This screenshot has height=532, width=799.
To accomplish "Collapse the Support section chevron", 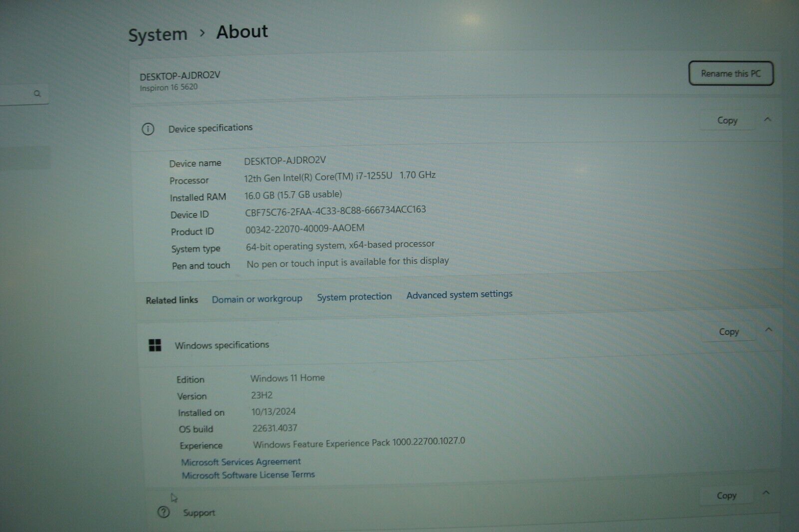I will tap(766, 493).
